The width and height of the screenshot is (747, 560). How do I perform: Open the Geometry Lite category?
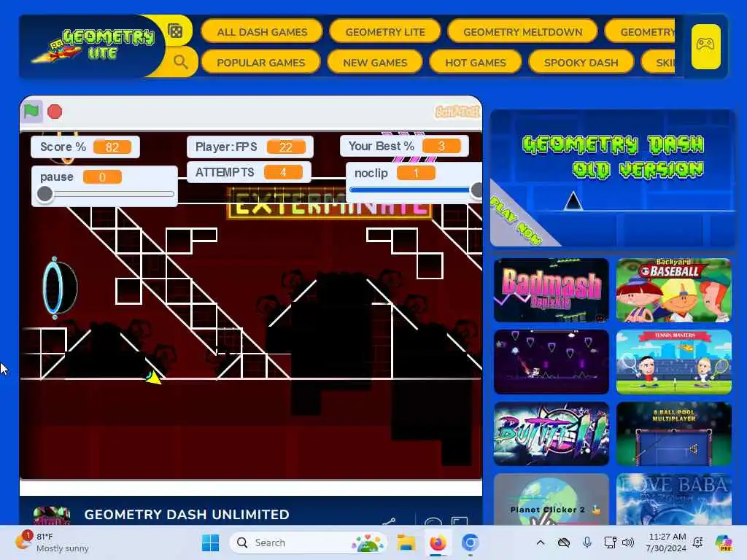click(x=385, y=32)
